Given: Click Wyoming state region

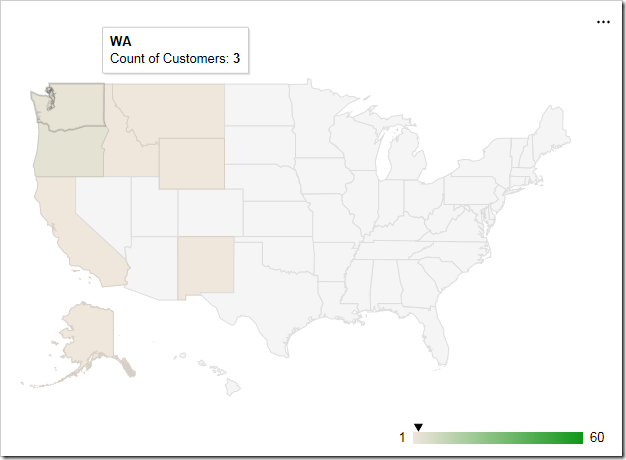Looking at the screenshot, I should [x=192, y=164].
